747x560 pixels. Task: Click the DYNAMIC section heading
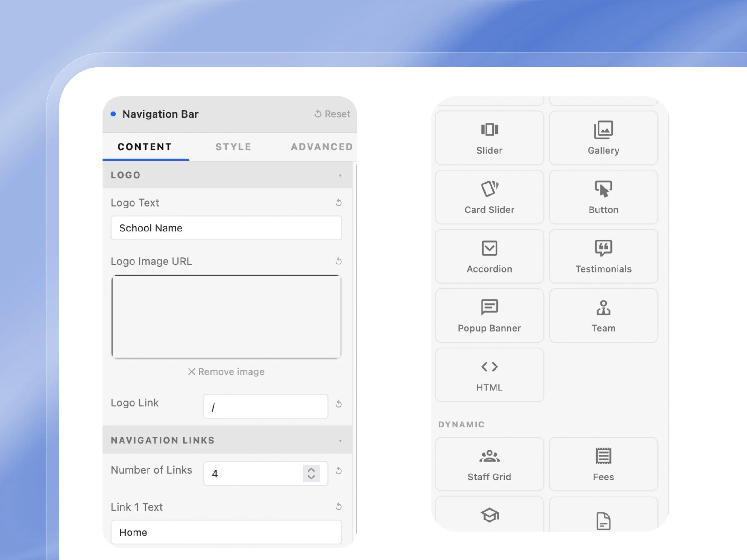pyautogui.click(x=461, y=424)
